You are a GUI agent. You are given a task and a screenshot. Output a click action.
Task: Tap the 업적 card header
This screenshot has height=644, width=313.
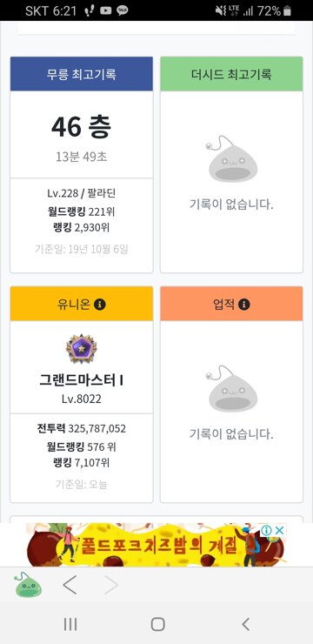[231, 304]
